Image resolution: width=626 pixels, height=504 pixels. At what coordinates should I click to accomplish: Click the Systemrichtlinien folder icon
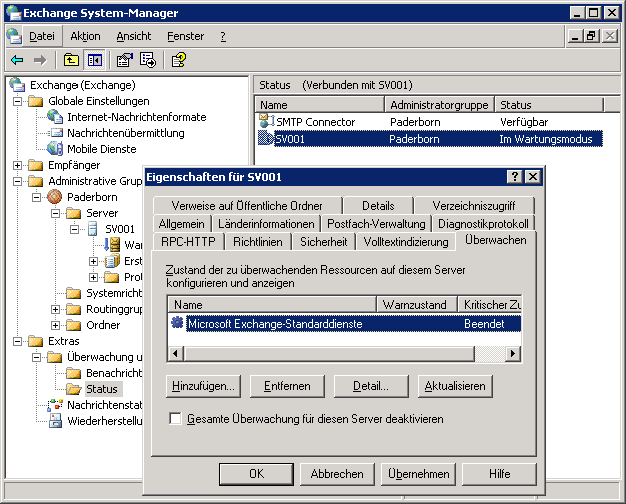click(73, 293)
